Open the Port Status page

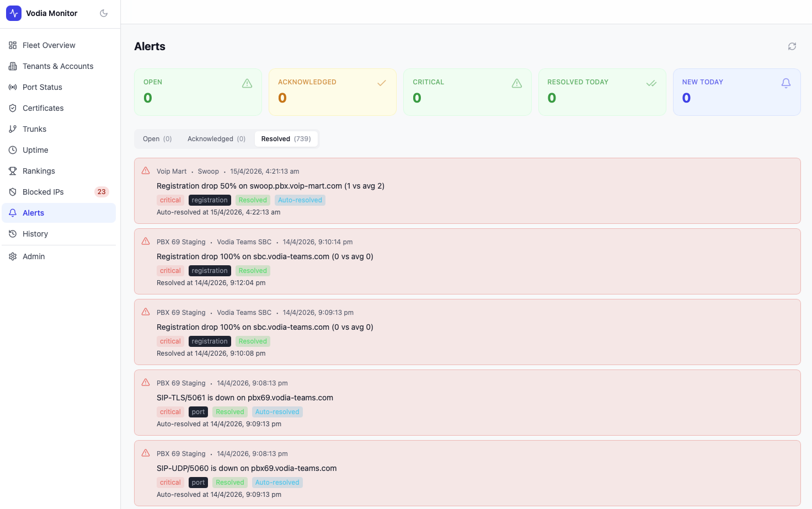coord(42,87)
